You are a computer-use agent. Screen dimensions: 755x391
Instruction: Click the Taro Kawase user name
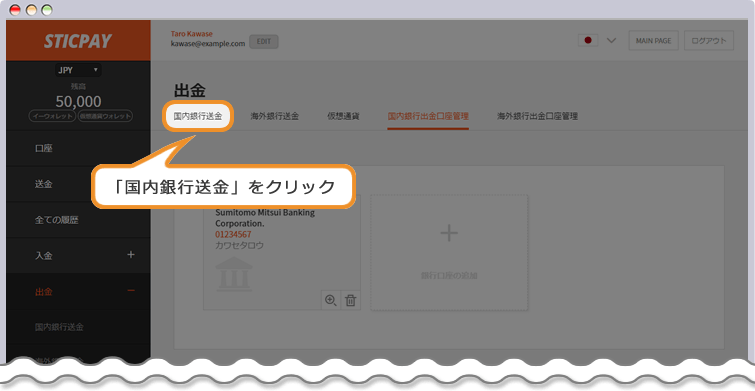point(192,34)
